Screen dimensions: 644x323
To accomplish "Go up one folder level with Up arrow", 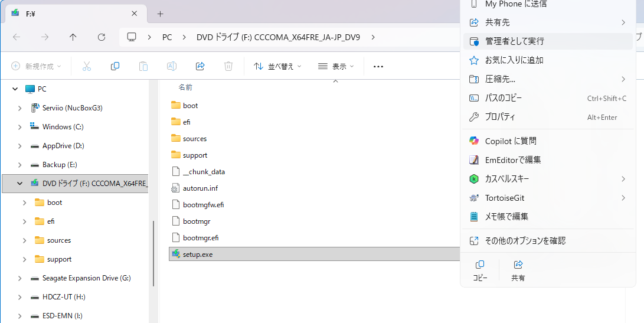I will pos(73,37).
